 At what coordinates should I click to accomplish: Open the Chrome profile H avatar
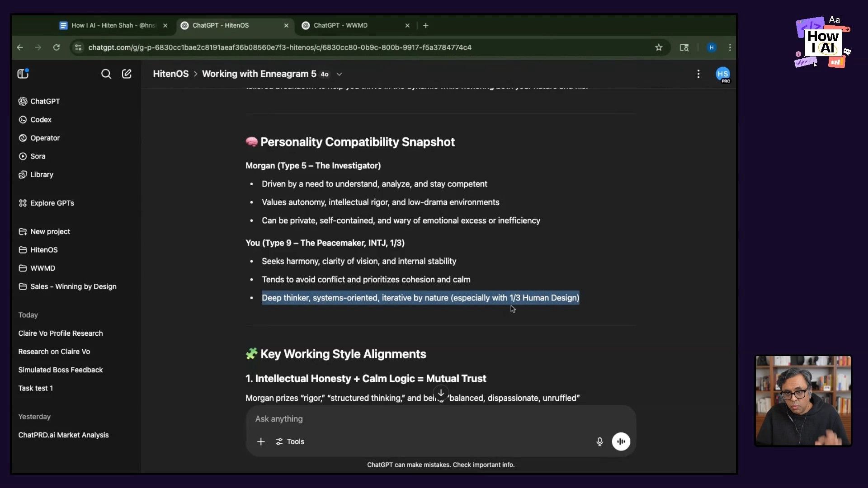pos(712,47)
